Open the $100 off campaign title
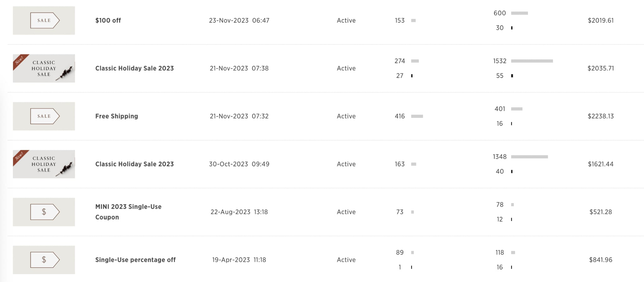Viewport: 644px width, 282px height. point(108,20)
